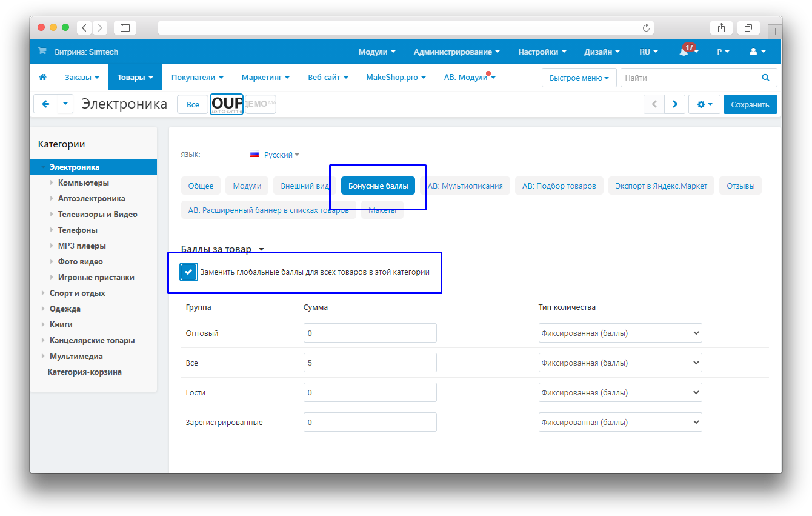This screenshot has height=516, width=812.
Task: Expand the Компьютеры subcategory
Action: pos(52,183)
